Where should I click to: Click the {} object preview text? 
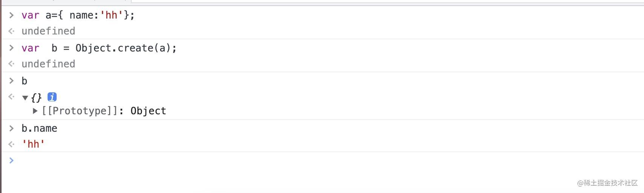[x=36, y=98]
